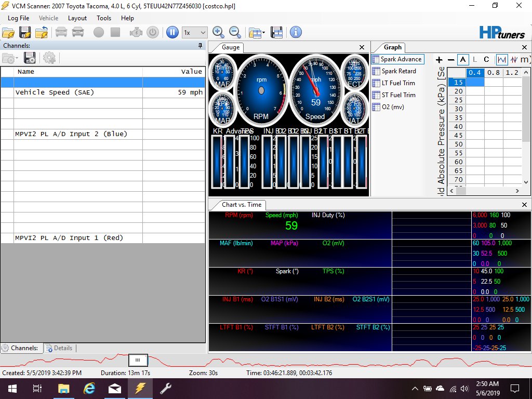Click the graph table horizontal scrollbar right arrow
The height and width of the screenshot is (399, 532).
click(517, 191)
